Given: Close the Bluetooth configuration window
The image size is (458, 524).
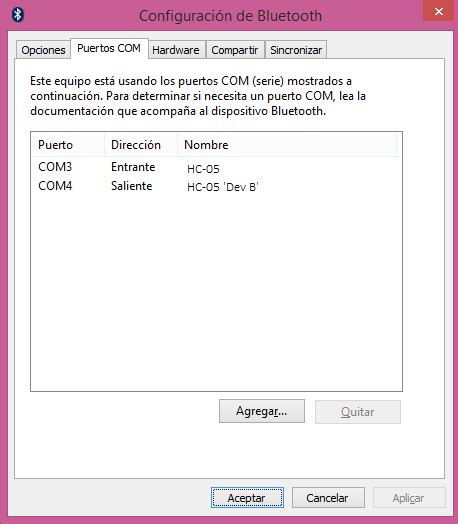Looking at the screenshot, I should pos(439,11).
